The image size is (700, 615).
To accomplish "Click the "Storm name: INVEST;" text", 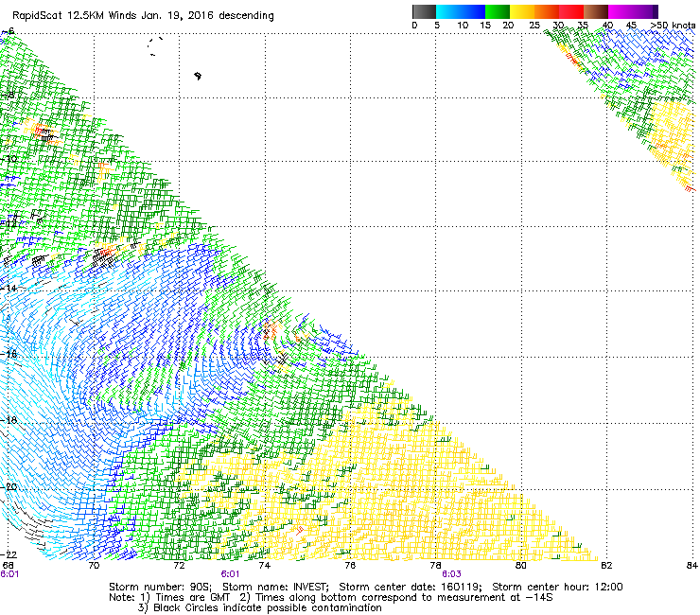I will tap(275, 587).
